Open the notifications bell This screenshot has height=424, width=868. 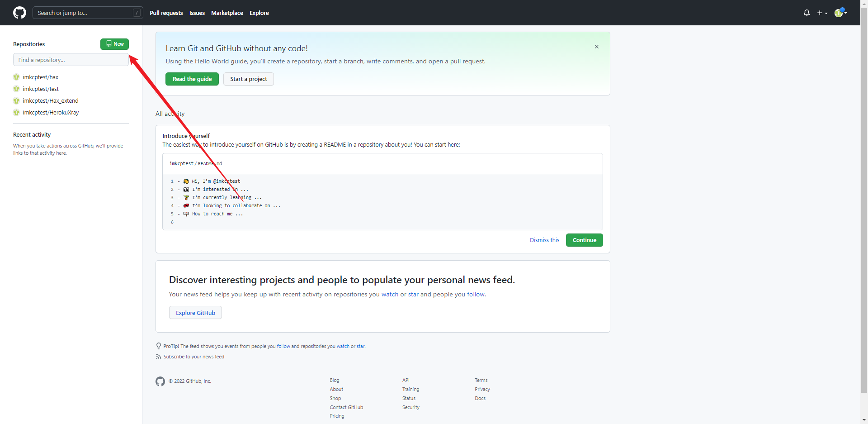point(807,13)
